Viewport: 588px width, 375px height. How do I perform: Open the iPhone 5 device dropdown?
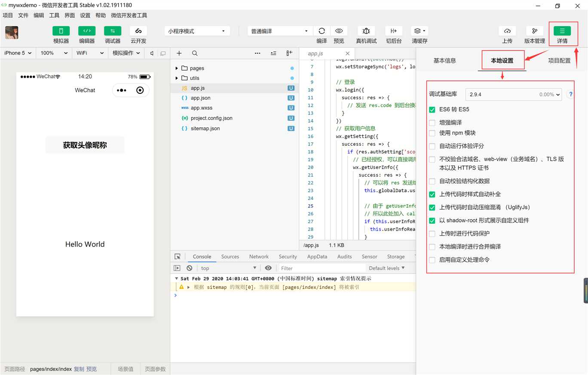coord(18,53)
